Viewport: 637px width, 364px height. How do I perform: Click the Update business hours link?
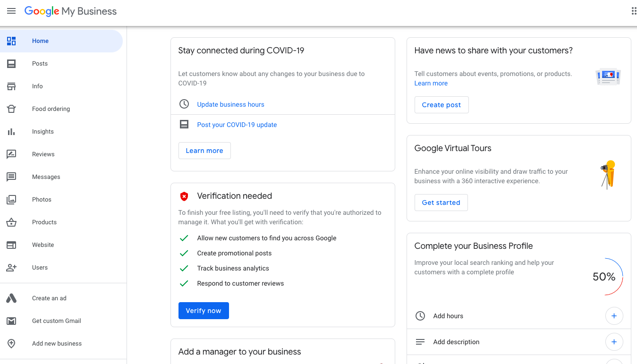point(230,104)
